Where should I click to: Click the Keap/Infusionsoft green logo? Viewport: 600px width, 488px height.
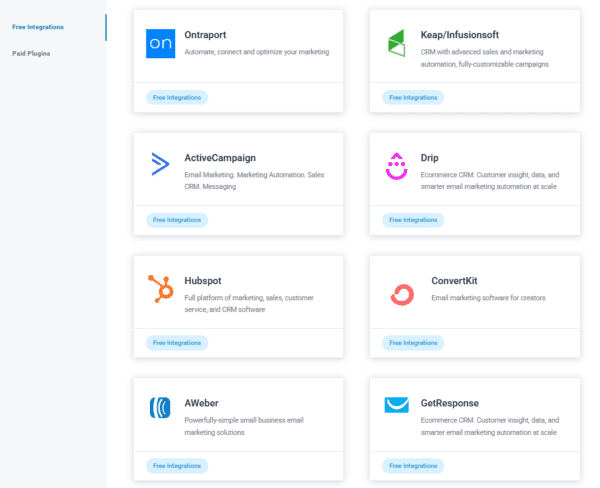click(x=397, y=43)
